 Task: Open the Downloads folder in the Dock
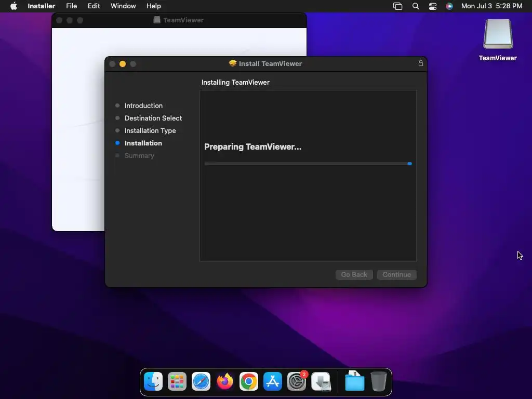354,381
